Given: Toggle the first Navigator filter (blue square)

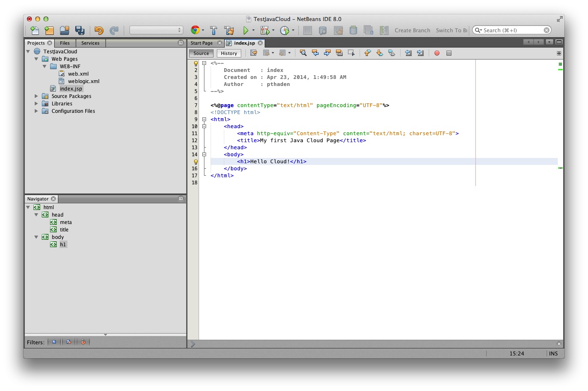Looking at the screenshot, I should [54, 342].
